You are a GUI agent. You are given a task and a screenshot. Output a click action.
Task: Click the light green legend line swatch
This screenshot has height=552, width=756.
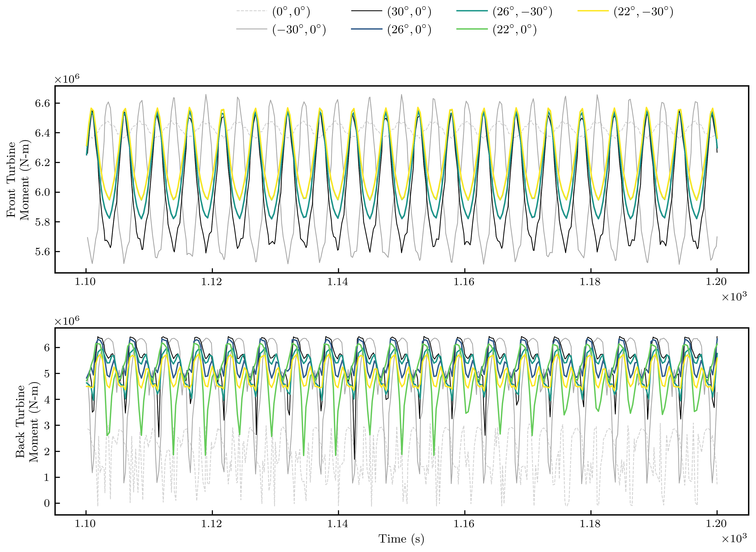[472, 29]
